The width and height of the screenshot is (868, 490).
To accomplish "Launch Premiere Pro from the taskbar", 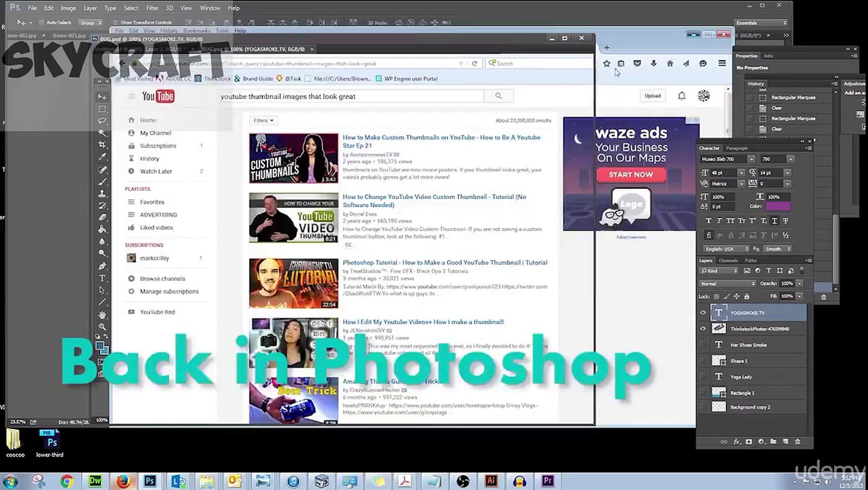I will 547,480.
